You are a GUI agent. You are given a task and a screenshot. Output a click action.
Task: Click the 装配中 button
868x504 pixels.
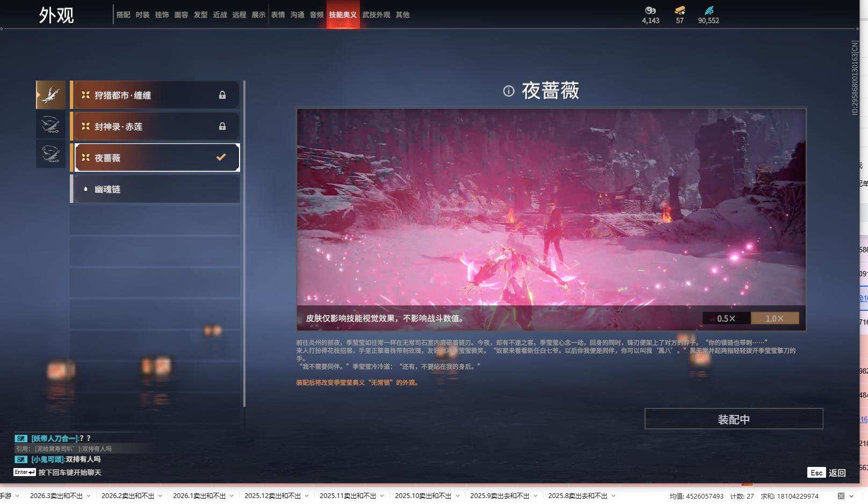[x=734, y=419]
